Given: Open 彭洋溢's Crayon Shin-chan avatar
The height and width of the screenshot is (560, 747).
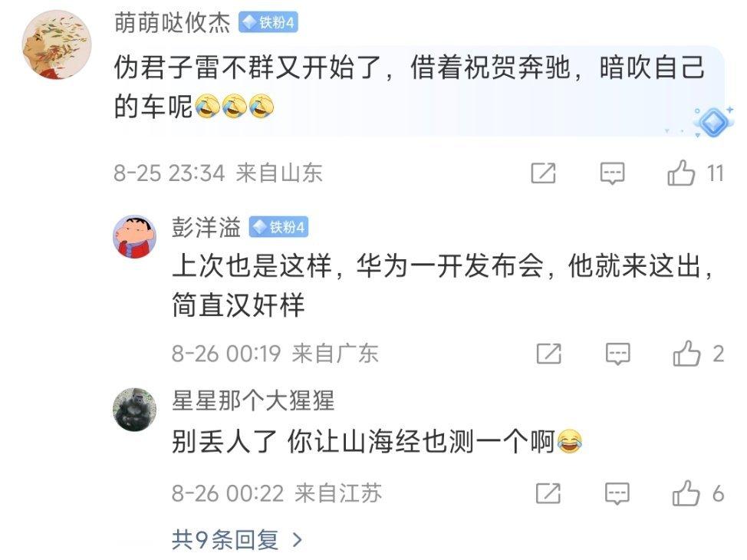Looking at the screenshot, I should pyautogui.click(x=134, y=236).
